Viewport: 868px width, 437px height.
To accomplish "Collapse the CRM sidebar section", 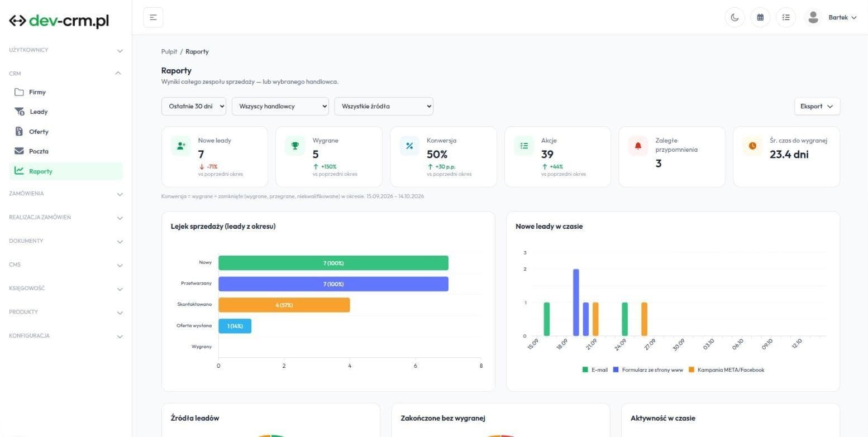I will pos(66,73).
